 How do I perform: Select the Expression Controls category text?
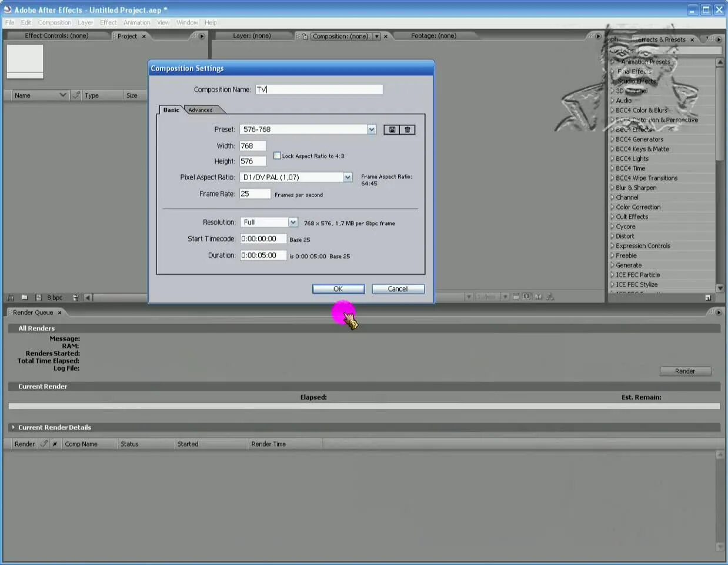point(643,246)
